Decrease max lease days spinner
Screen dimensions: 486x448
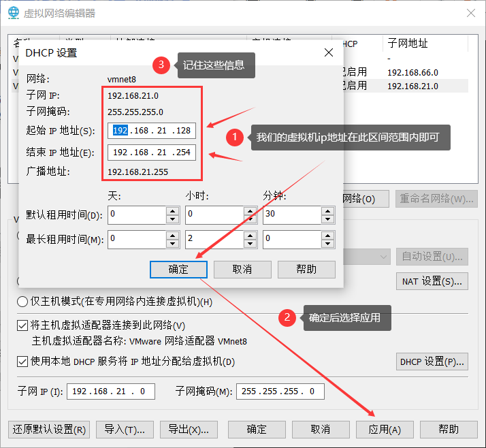pos(173,244)
